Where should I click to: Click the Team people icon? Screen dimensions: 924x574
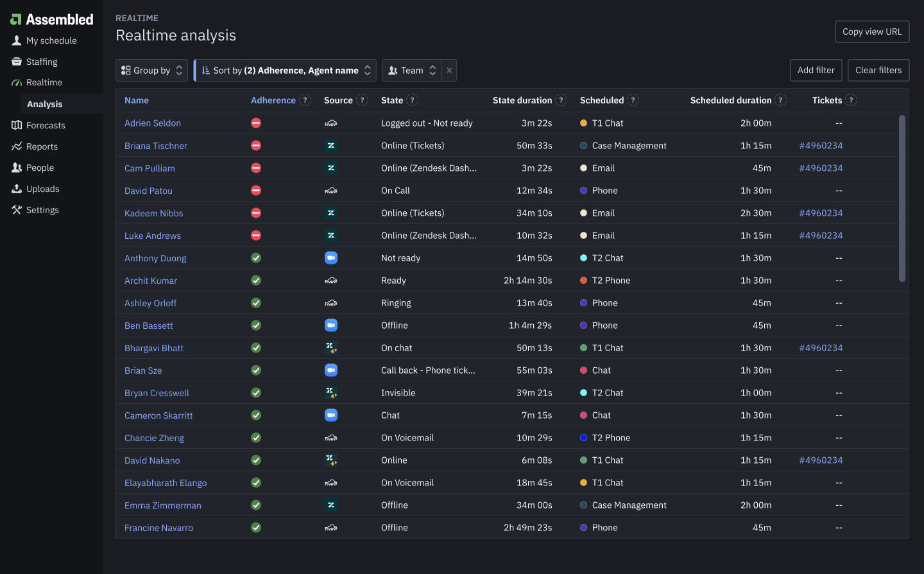[x=393, y=71]
